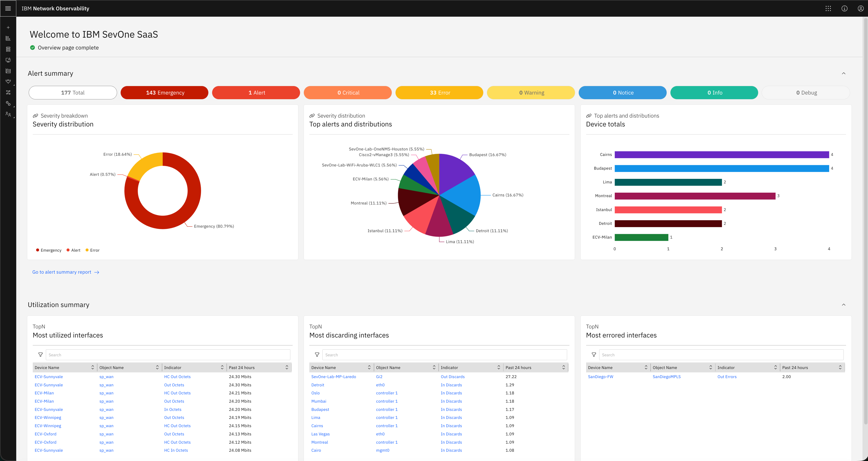Click the 0 Debug severity pill

tap(806, 93)
